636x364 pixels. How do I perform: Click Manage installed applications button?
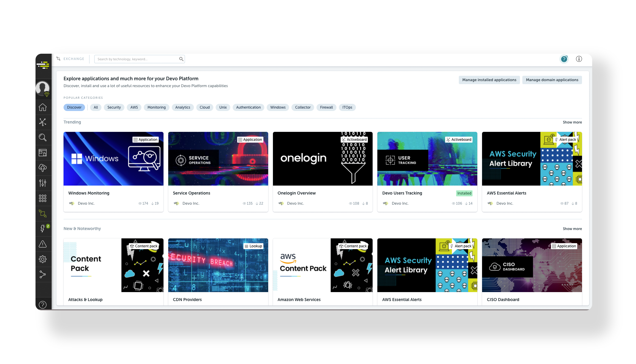(x=489, y=80)
